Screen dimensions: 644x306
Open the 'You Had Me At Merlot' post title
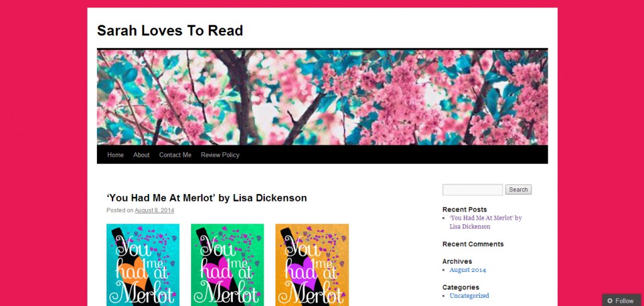[206, 198]
